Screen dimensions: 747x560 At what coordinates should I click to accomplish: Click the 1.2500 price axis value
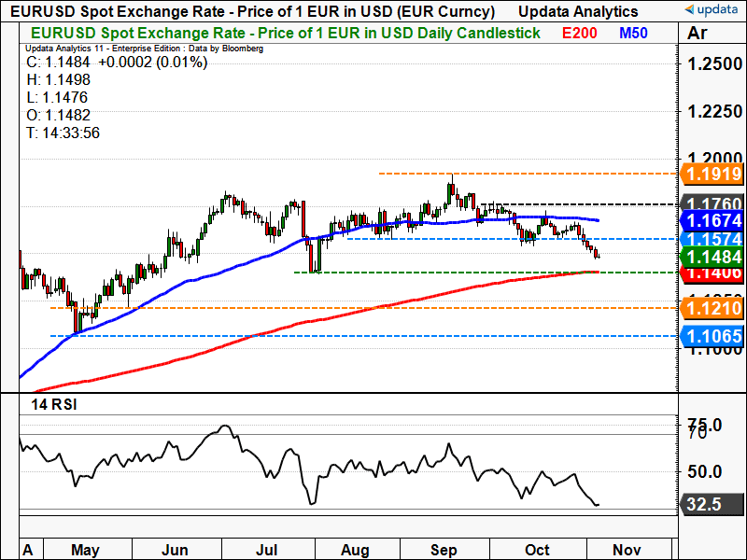(712, 64)
